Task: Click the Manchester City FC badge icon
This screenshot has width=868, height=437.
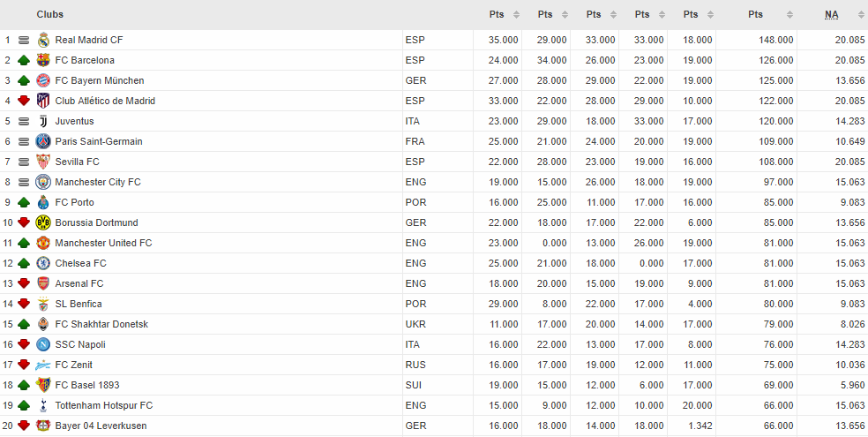Action: tap(43, 182)
